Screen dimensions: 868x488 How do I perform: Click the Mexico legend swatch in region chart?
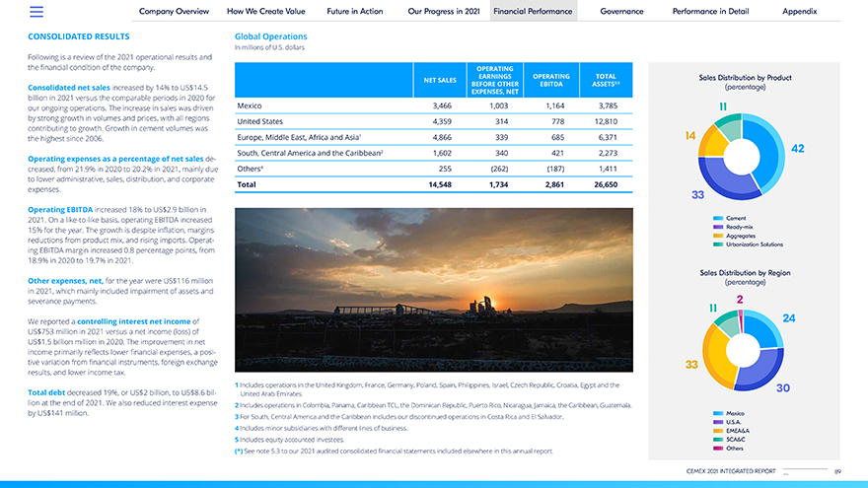(x=718, y=413)
